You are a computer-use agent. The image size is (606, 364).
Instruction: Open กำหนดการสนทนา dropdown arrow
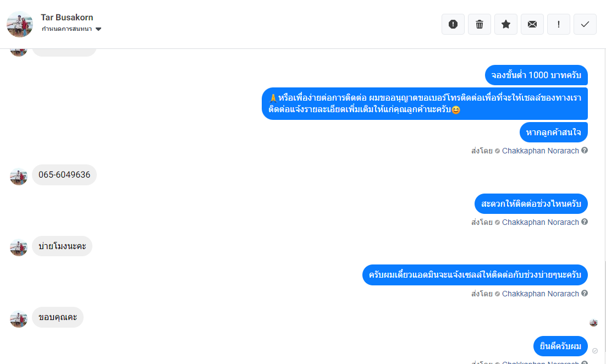(x=98, y=29)
